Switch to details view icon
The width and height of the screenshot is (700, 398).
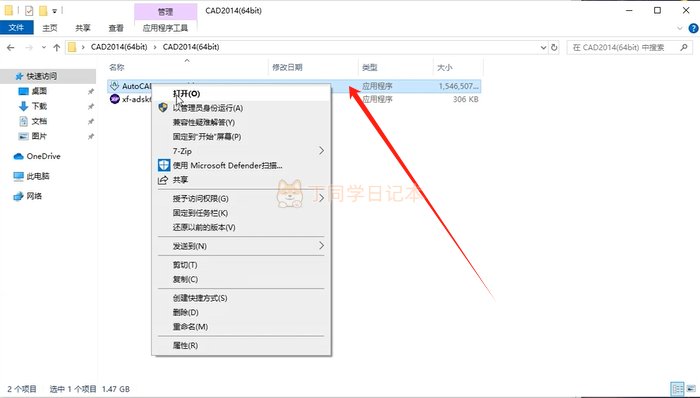point(677,389)
